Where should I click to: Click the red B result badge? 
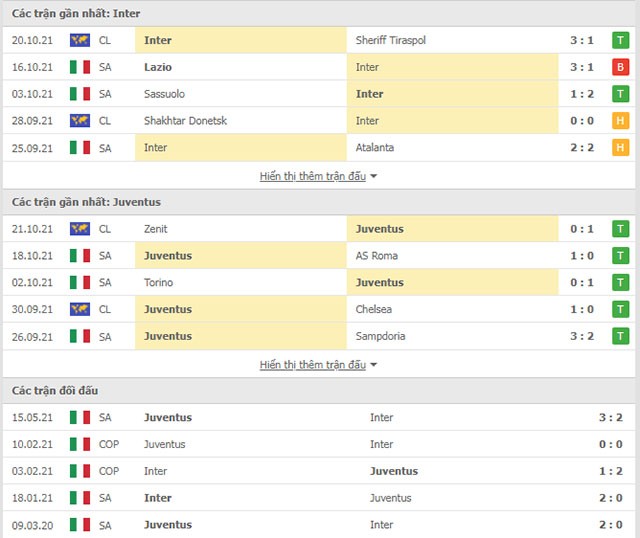pos(620,67)
